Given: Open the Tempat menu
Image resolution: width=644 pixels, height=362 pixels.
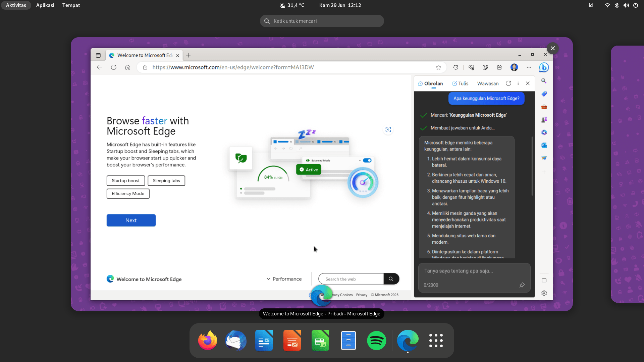Looking at the screenshot, I should coord(71,5).
